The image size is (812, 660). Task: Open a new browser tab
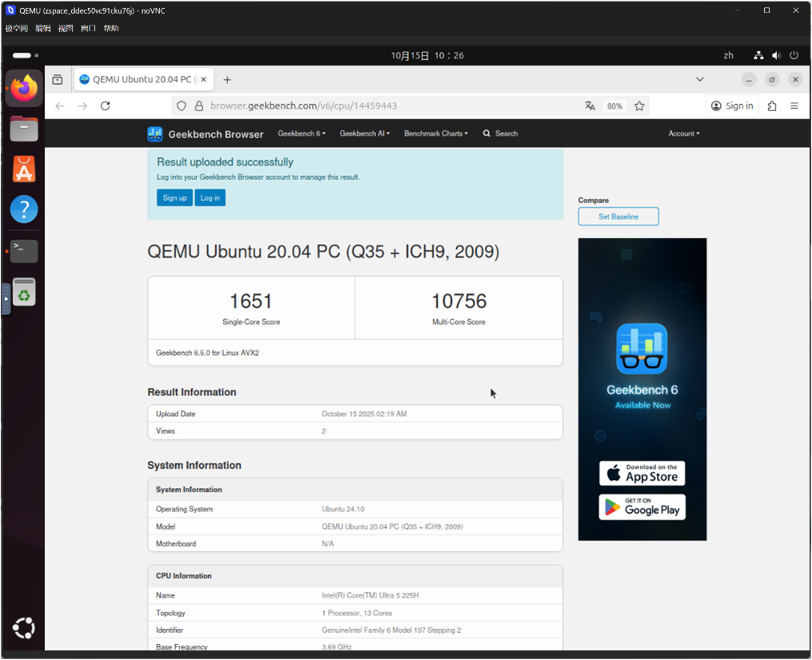[227, 80]
